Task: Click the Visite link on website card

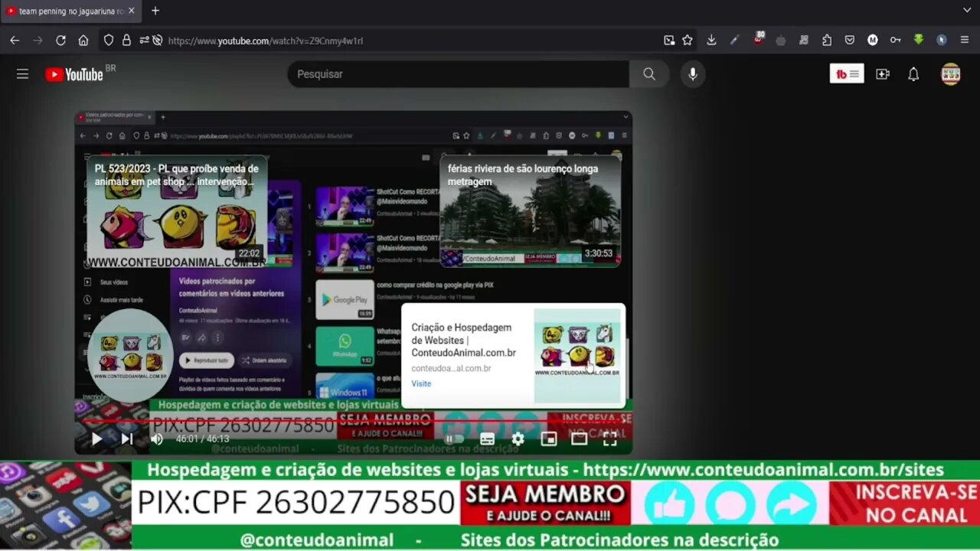Action: pyautogui.click(x=421, y=383)
